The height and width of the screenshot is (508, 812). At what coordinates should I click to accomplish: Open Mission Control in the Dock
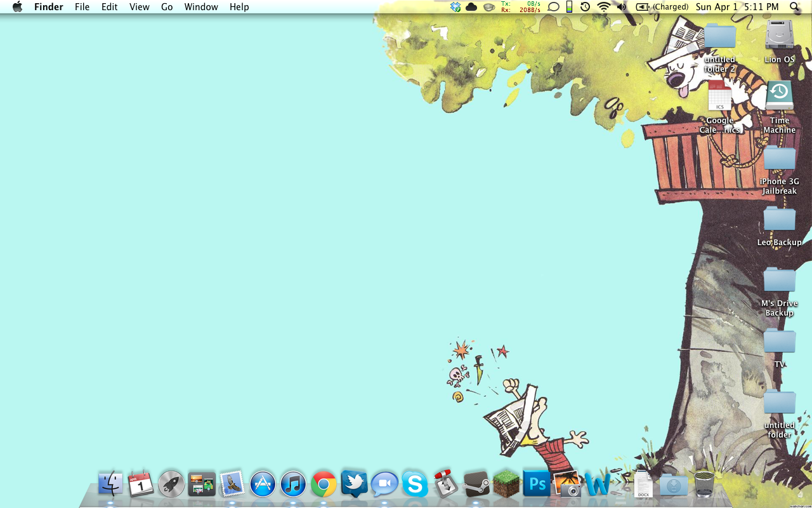click(x=202, y=484)
